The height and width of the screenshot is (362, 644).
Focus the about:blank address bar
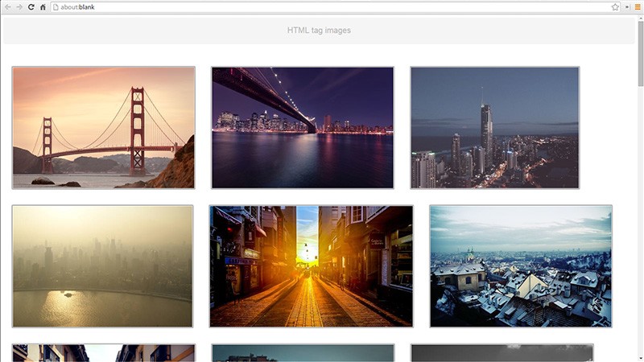[x=336, y=7]
